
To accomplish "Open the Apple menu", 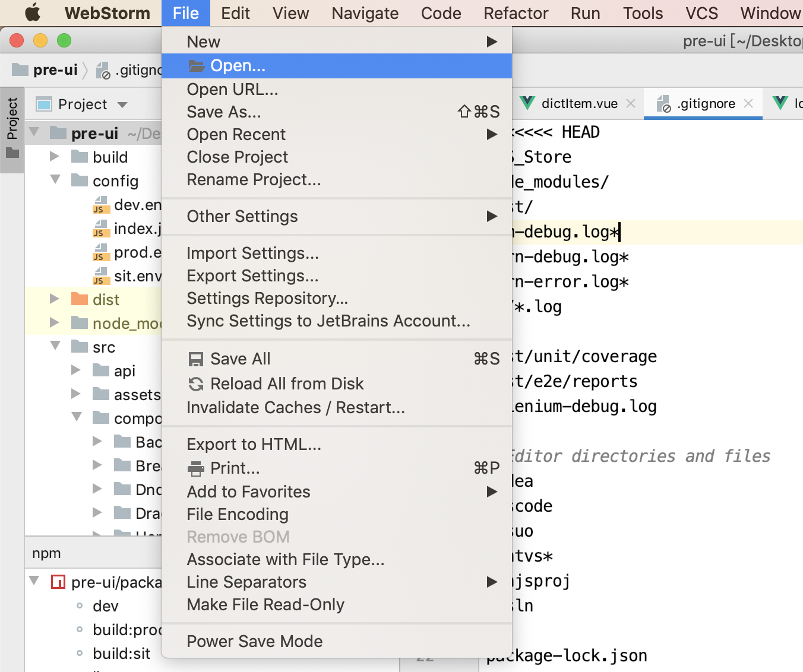I will [32, 12].
